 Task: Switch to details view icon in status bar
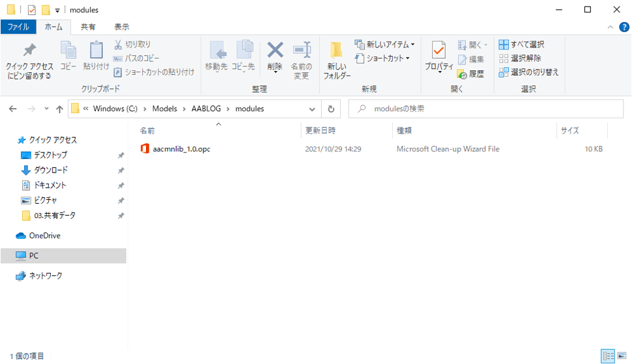pyautogui.click(x=608, y=356)
